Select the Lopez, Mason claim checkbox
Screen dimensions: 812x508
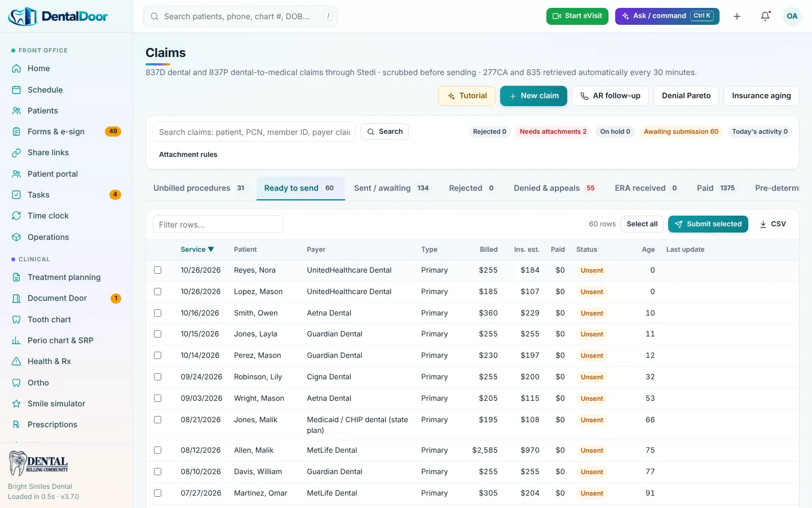coord(158,292)
